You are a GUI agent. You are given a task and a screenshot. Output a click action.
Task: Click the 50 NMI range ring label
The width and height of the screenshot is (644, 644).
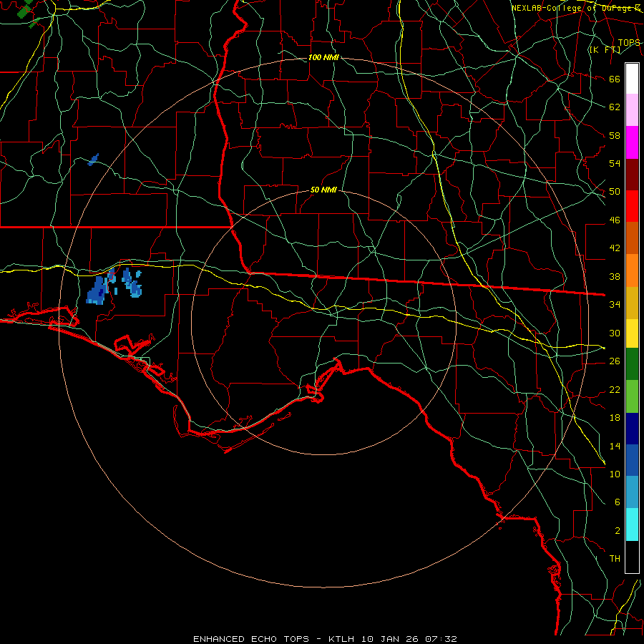click(323, 190)
